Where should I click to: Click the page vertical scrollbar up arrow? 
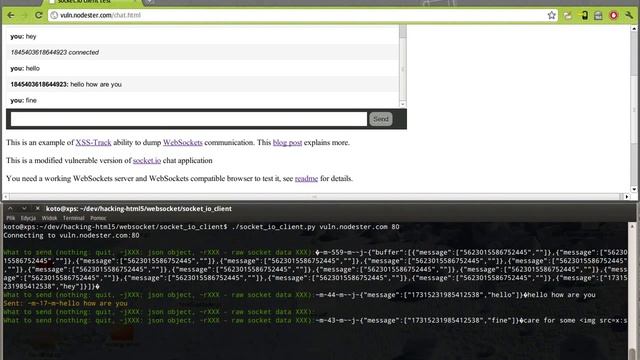point(634,29)
